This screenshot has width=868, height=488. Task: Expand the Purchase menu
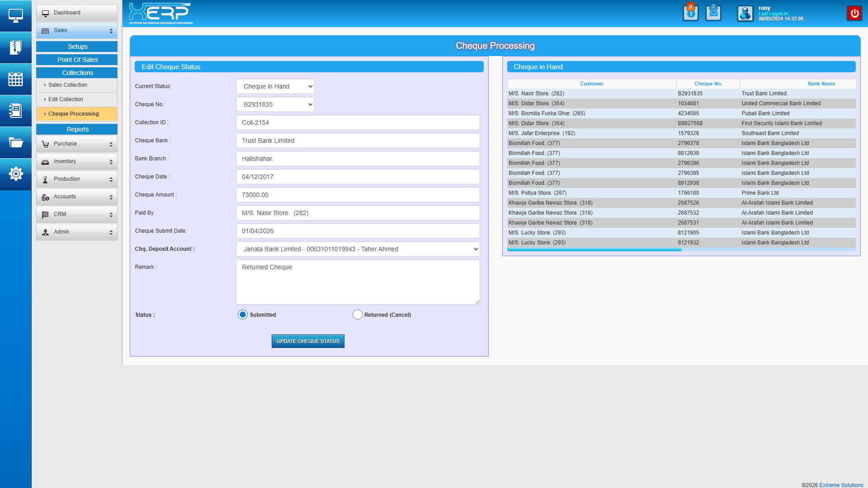pyautogui.click(x=77, y=144)
